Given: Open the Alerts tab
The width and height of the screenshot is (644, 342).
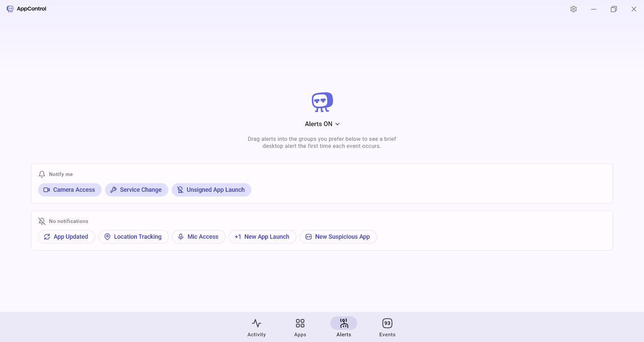Looking at the screenshot, I should point(344,327).
